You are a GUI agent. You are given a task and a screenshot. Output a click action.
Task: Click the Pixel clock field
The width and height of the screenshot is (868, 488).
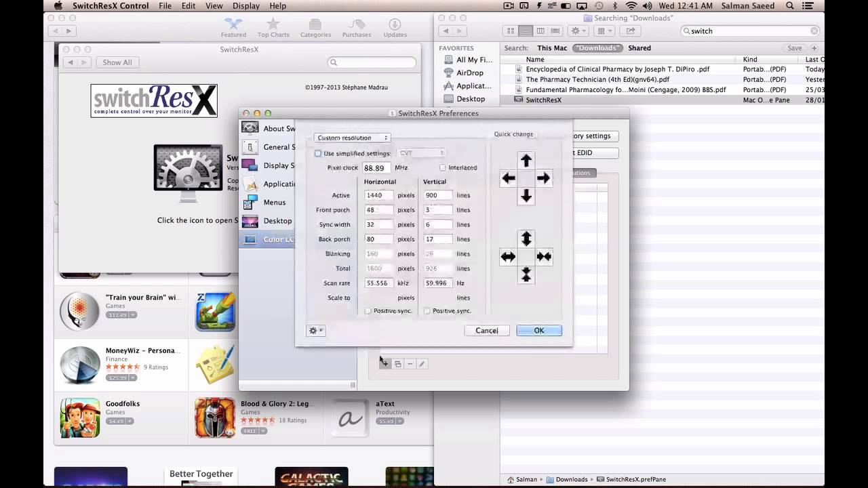[x=377, y=167]
